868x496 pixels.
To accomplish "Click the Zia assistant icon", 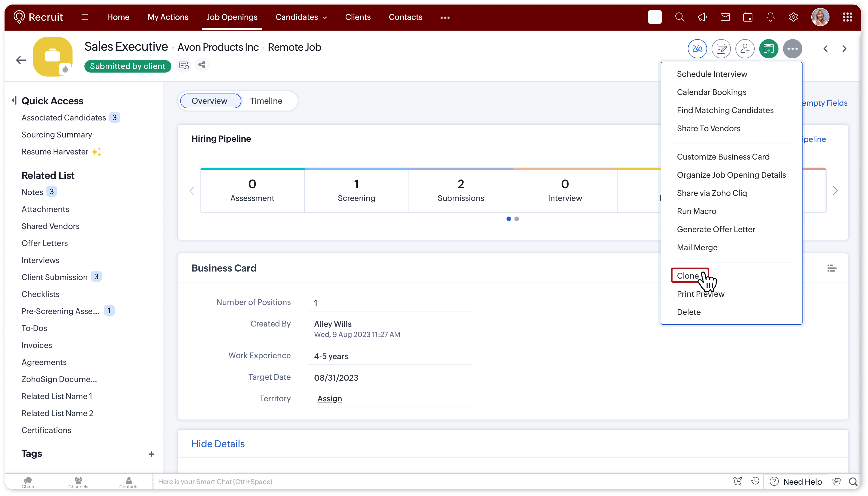I will (697, 49).
